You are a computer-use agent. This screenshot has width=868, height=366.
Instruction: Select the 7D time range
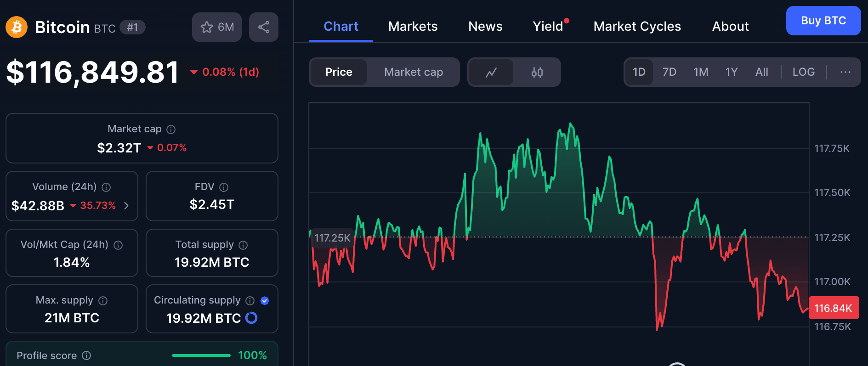tap(669, 72)
